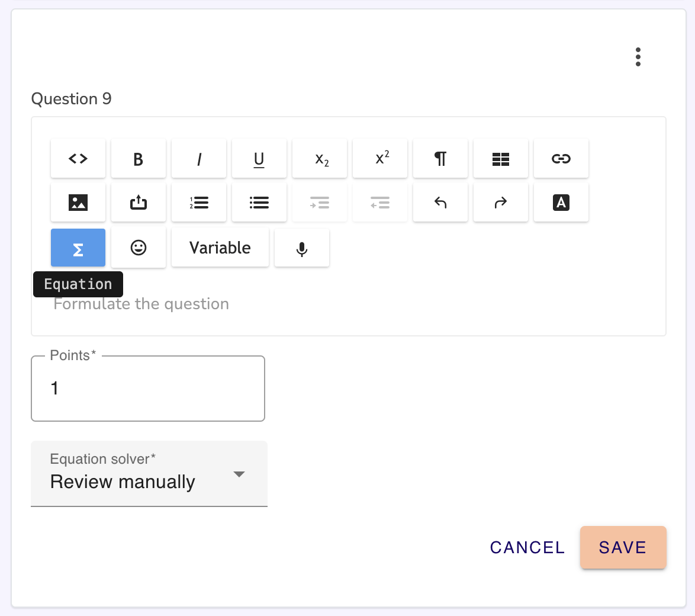Undo the last edit
The width and height of the screenshot is (695, 616).
tap(440, 203)
